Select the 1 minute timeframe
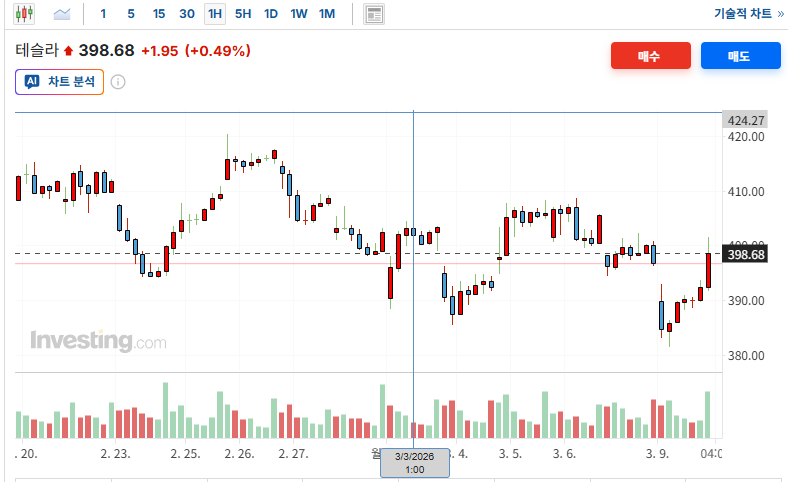Image resolution: width=788 pixels, height=482 pixels. pyautogui.click(x=103, y=14)
